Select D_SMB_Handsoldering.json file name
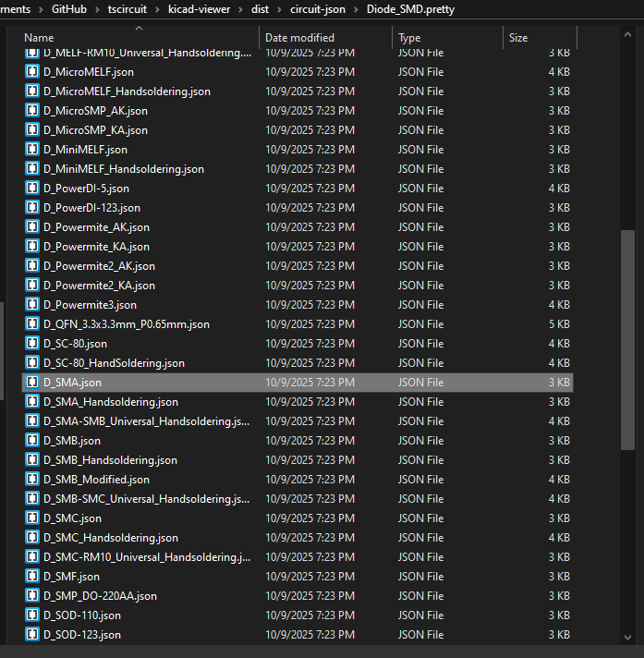Image resolution: width=644 pixels, height=658 pixels. coord(110,460)
